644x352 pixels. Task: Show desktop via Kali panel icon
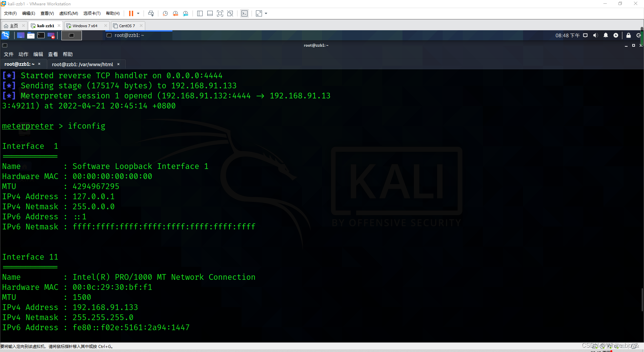tap(21, 35)
